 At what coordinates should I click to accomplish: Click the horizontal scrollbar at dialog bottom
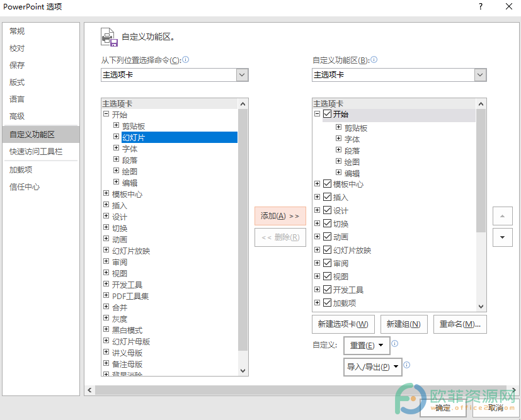pyautogui.click(x=302, y=390)
